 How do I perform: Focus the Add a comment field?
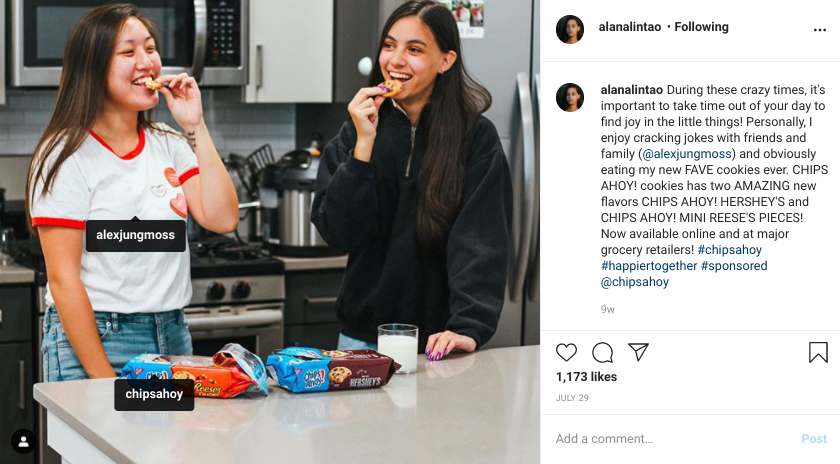point(675,439)
